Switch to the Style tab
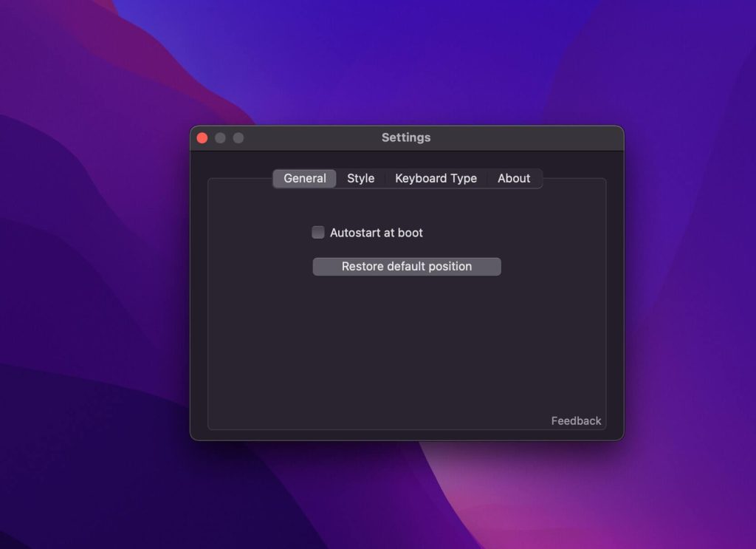 click(361, 178)
